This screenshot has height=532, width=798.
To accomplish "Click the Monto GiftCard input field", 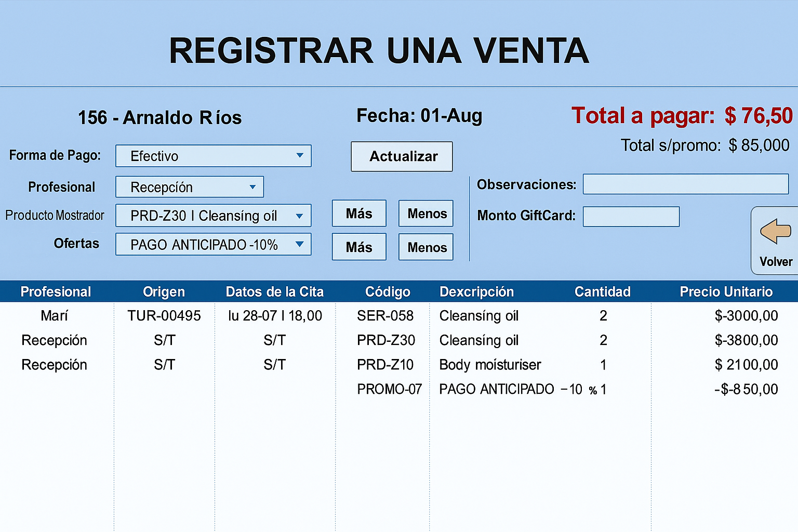I will point(631,217).
